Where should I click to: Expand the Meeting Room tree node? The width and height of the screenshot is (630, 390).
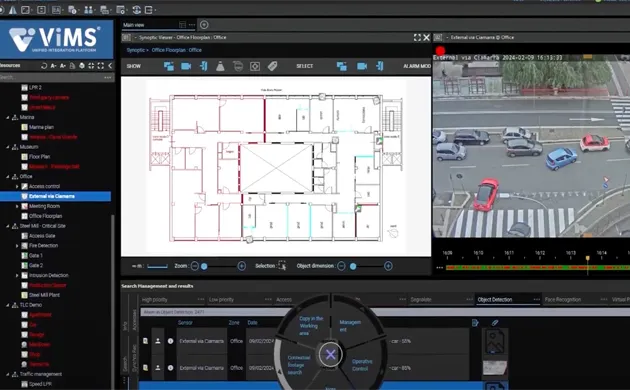click(17, 206)
